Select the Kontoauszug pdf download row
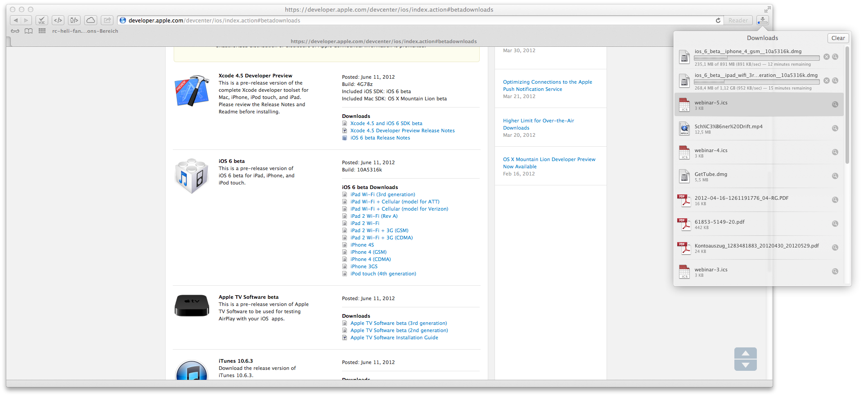Screen dimensions: 868x396 759,248
